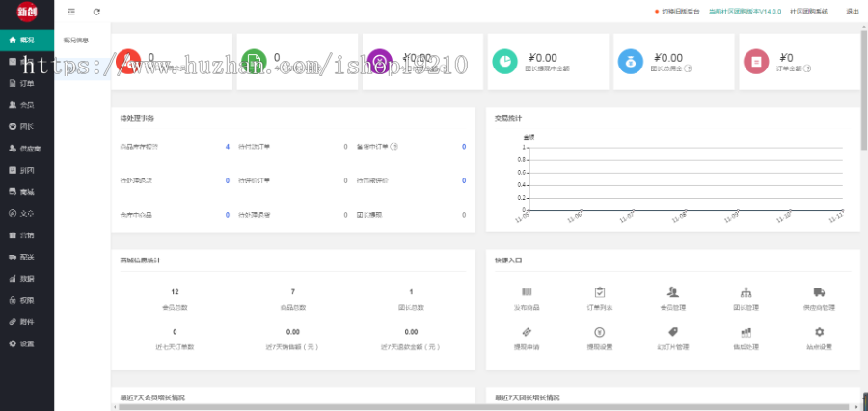The width and height of the screenshot is (868, 411).
Task: Open 发布商品 quick entry icon
Action: click(527, 292)
